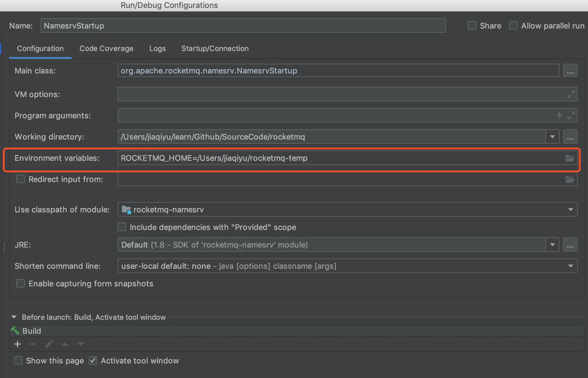
Task: Browse for Working directory with ellipsis button
Action: point(570,137)
